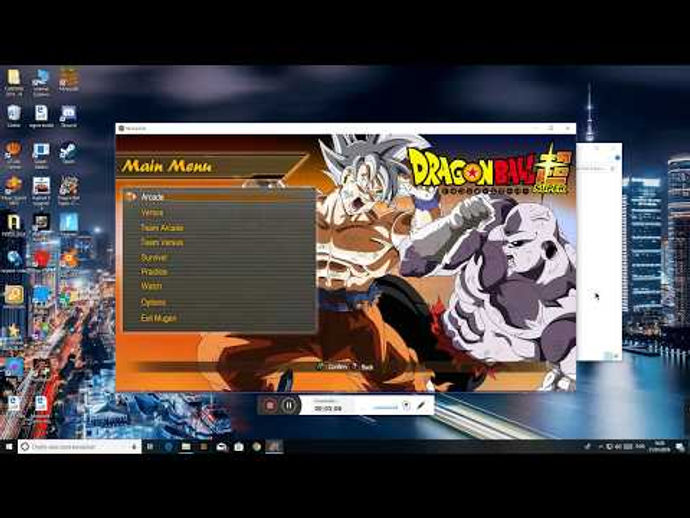Open the Mail taskbar icon

[222, 447]
